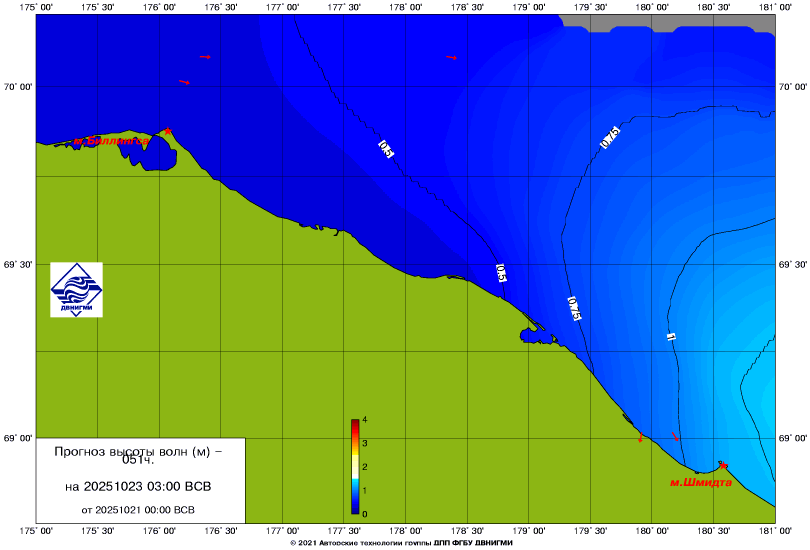Click the 'от 20251021 00:00 ВСВ' issue time
The width and height of the screenshot is (810, 550).
point(138,509)
